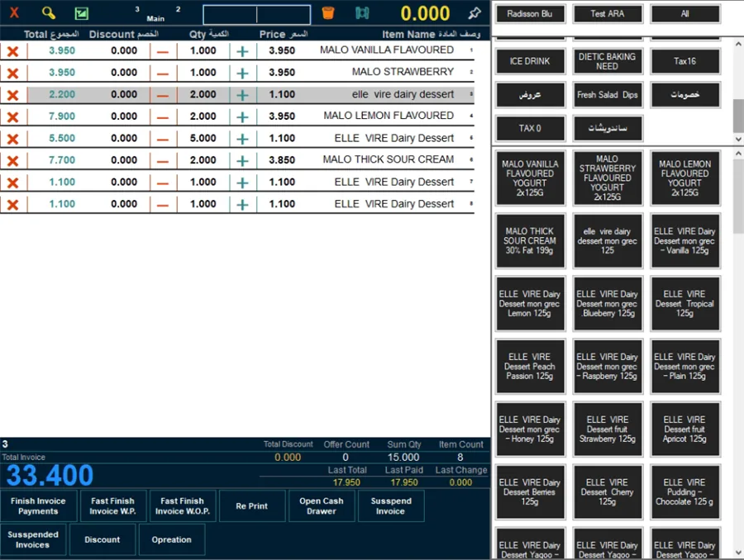
Task: Select the Test ARA category
Action: tap(608, 14)
